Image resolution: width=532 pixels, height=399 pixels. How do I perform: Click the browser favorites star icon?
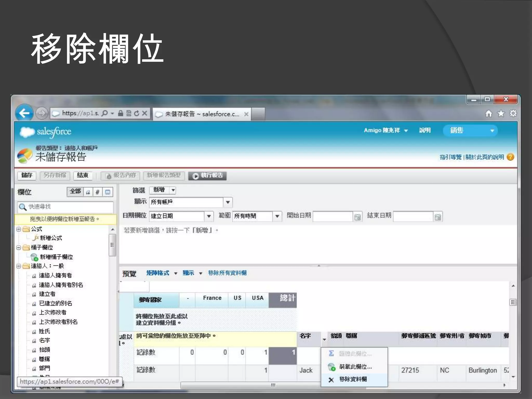[501, 114]
